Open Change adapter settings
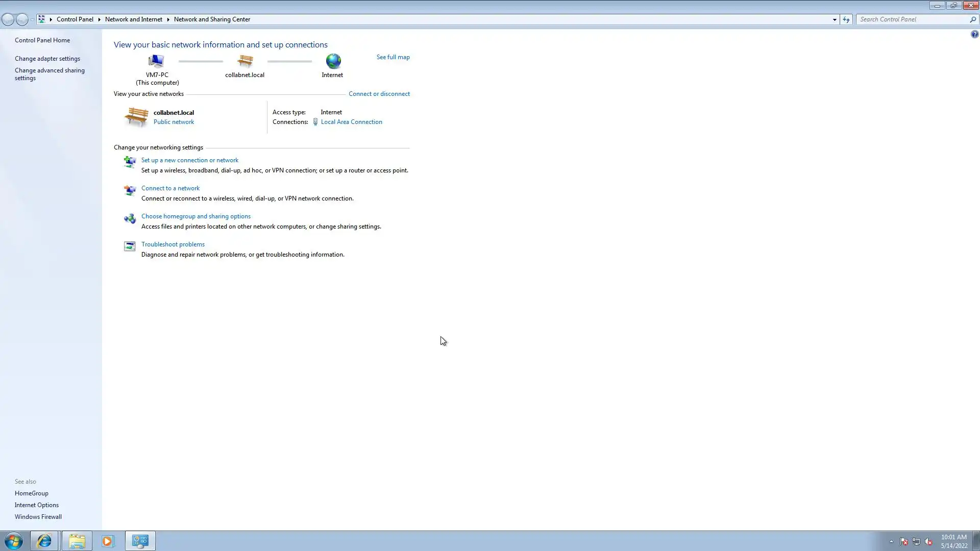This screenshot has height=551, width=980. pyautogui.click(x=47, y=59)
